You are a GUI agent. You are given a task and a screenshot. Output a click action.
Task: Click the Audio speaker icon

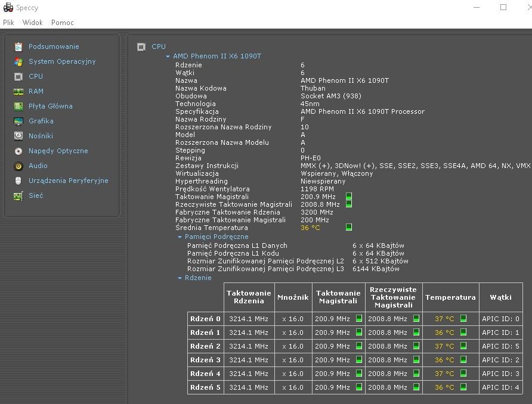(18, 166)
